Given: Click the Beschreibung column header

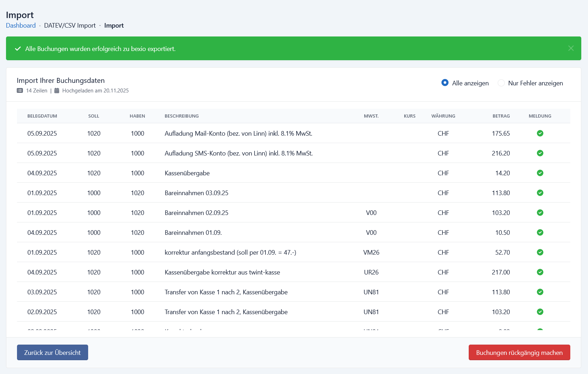Looking at the screenshot, I should tap(182, 116).
